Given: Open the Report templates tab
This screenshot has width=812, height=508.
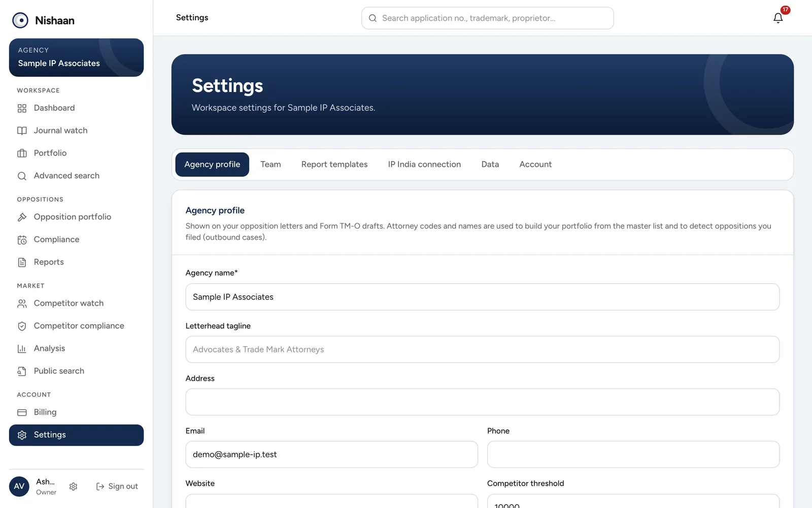Looking at the screenshot, I should (334, 165).
